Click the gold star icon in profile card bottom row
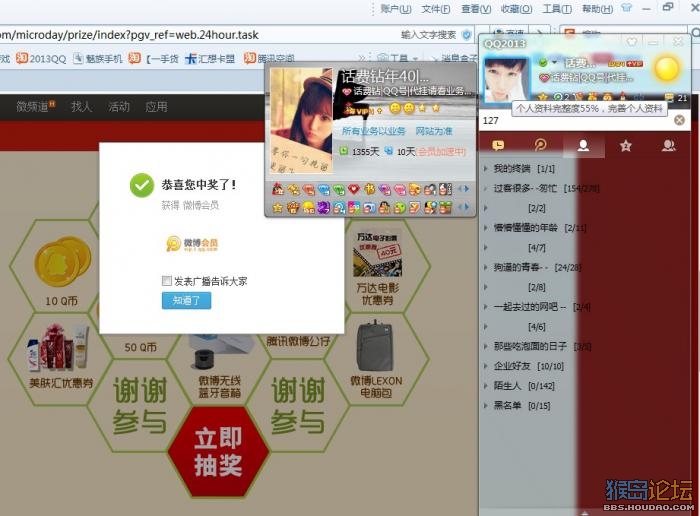Image resolution: width=700 pixels, height=516 pixels. click(277, 208)
